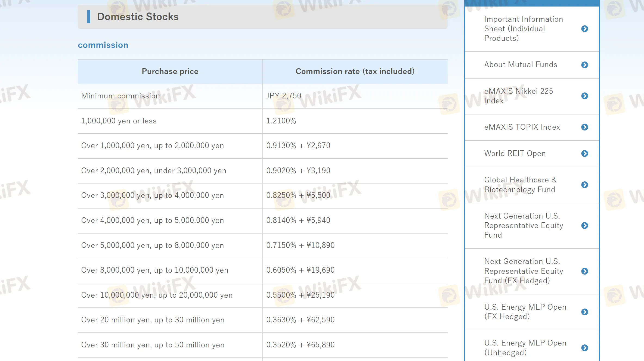
Task: Click arrow icon beside U.S. Energy MLP Open (Unhedged)
Action: coord(584,348)
